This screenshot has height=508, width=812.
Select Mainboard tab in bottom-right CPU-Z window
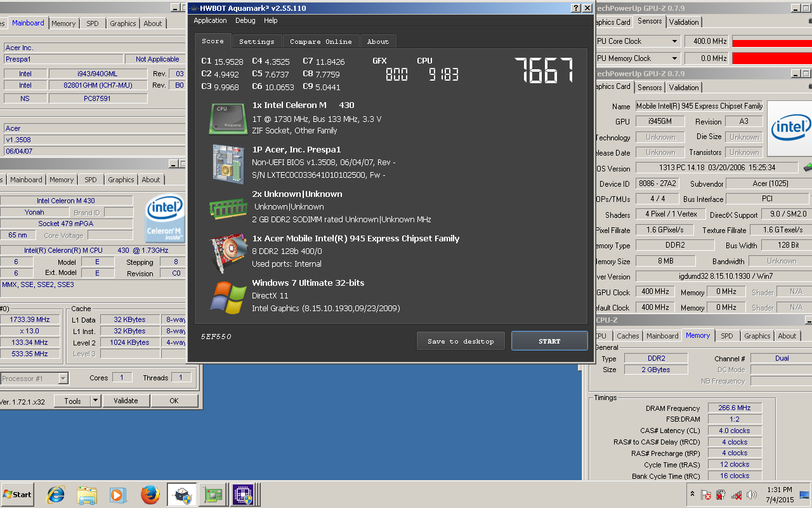click(x=663, y=336)
